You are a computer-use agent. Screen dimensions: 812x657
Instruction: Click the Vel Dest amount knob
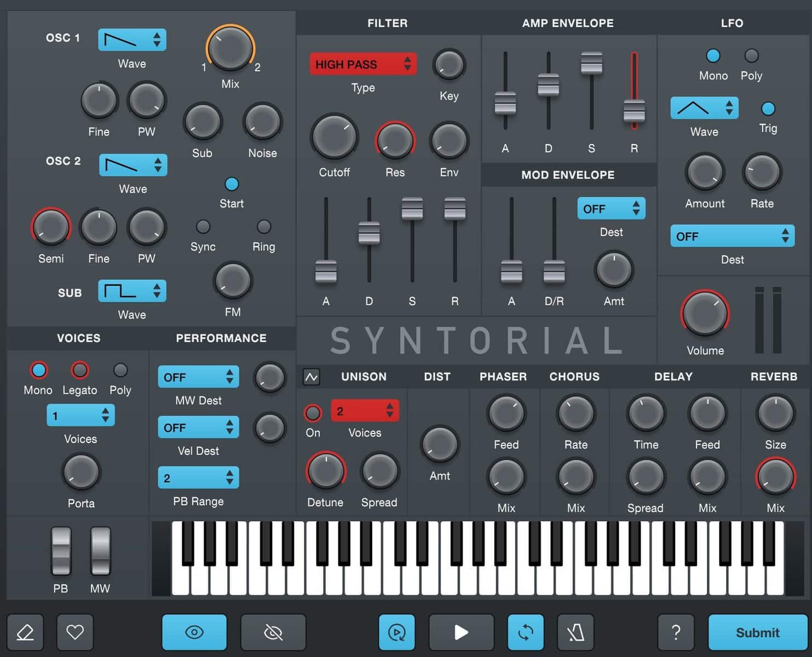[x=270, y=428]
